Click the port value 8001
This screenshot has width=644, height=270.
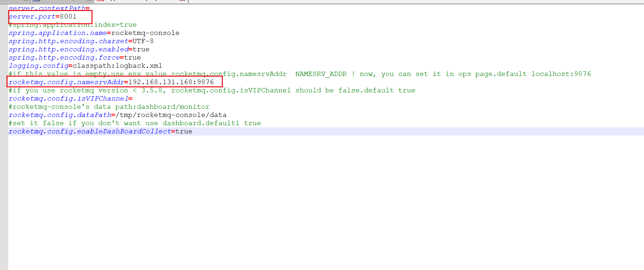68,16
